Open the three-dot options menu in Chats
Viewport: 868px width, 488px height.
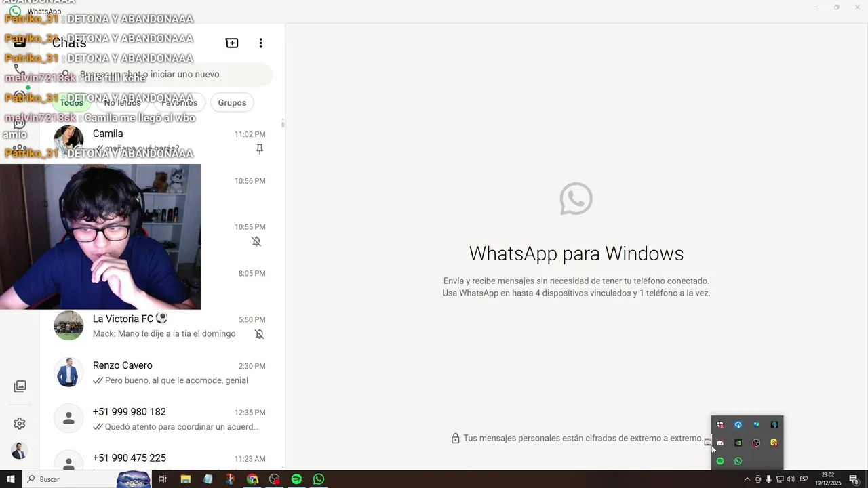(x=260, y=43)
